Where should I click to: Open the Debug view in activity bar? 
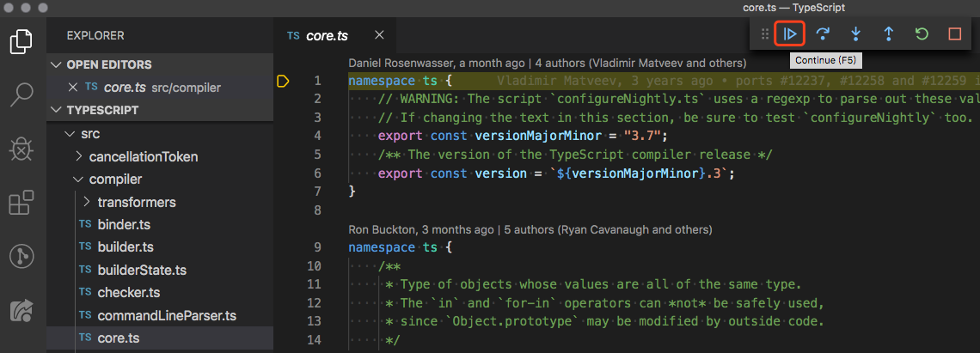[21, 149]
